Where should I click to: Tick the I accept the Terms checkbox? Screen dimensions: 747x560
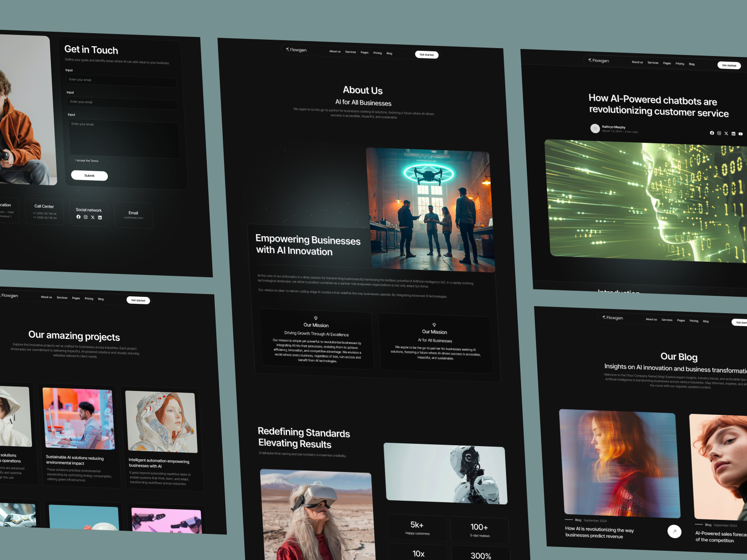click(x=72, y=160)
